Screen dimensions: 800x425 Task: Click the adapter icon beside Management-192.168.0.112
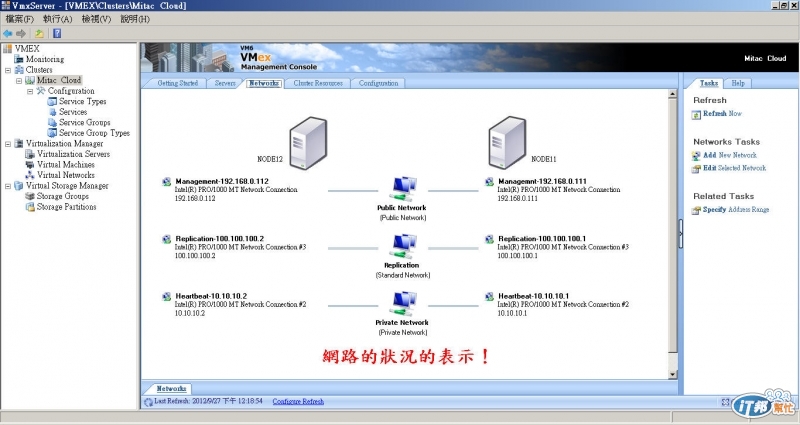tap(166, 182)
